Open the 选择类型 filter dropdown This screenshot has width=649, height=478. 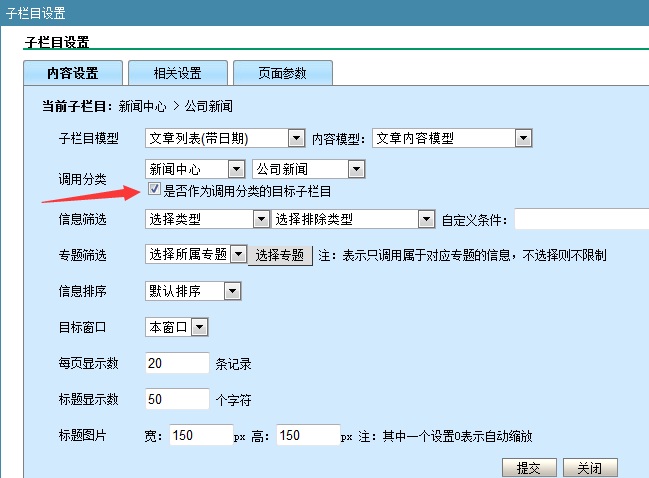[207, 220]
